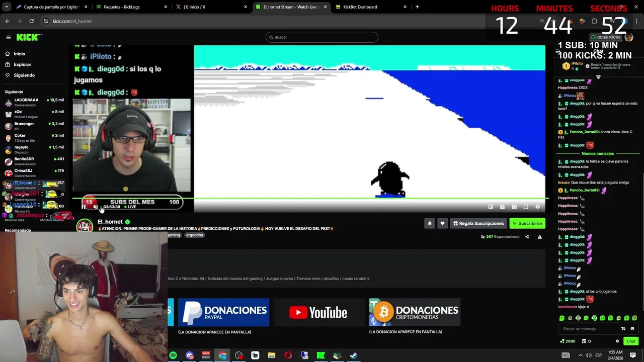Toggle theater mode in player
This screenshot has height=362, width=644.
514,207
